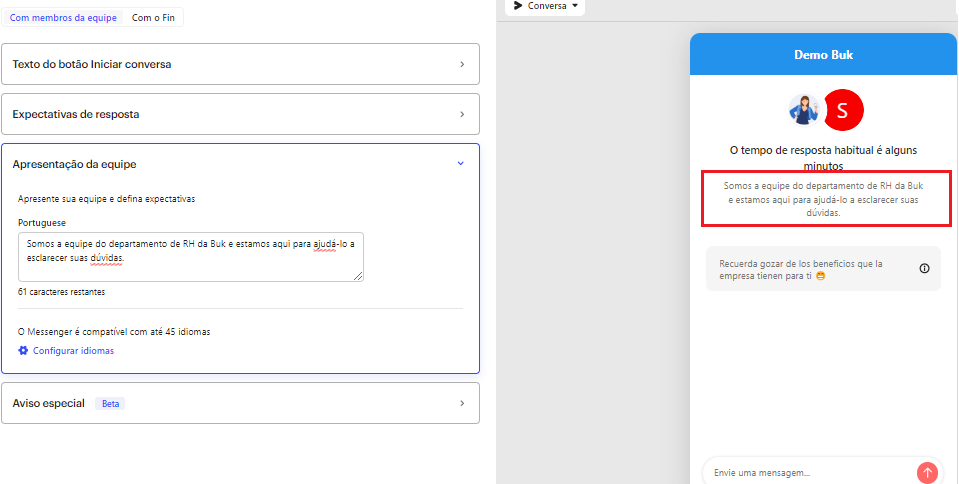Click the arrow icon left of Conversa

pyautogui.click(x=517, y=6)
